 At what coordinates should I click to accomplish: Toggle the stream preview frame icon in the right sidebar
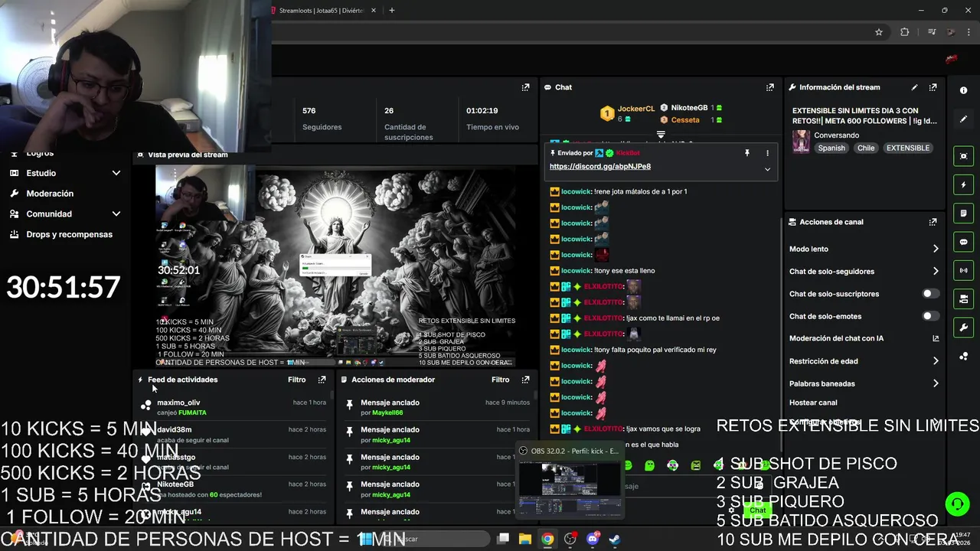963,156
